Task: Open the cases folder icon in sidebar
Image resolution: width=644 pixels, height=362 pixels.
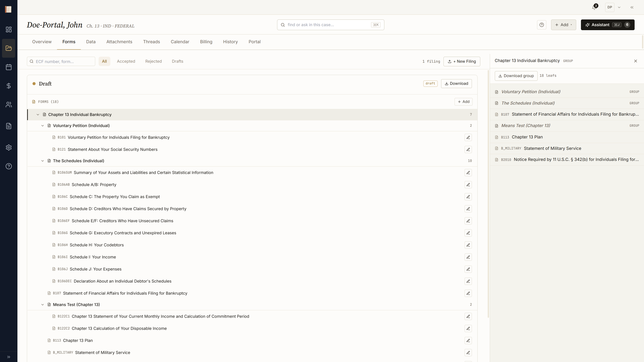Action: [x=9, y=48]
